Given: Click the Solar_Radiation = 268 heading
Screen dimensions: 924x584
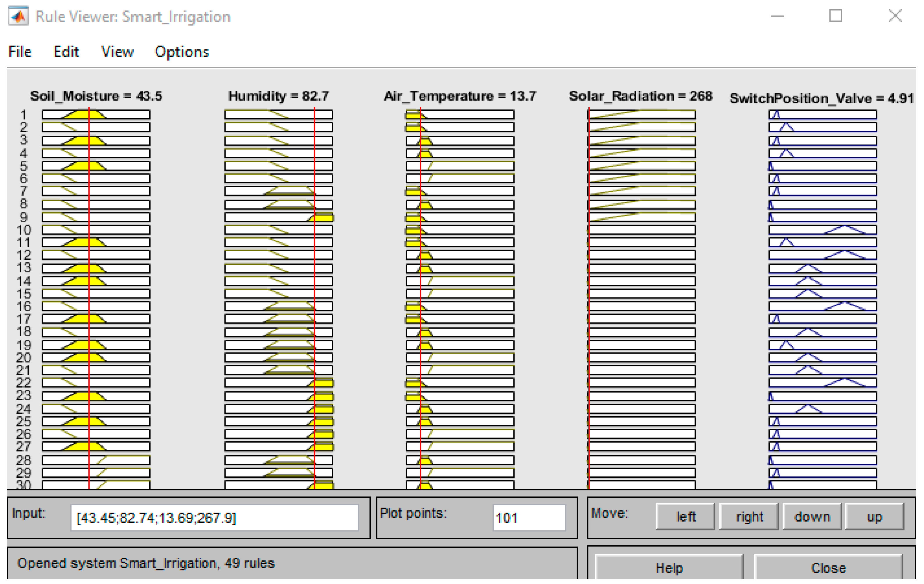Looking at the screenshot, I should [640, 96].
